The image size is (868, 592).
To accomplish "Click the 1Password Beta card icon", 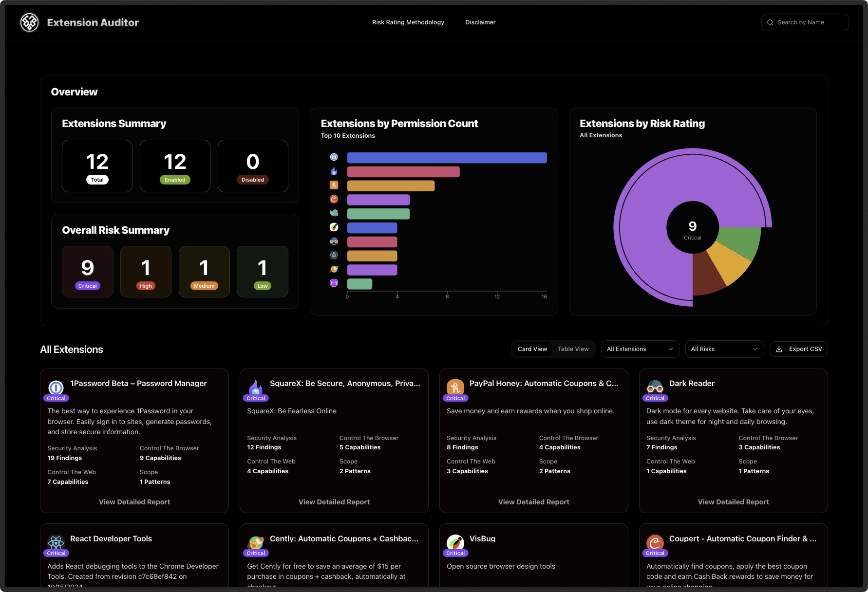I will point(56,388).
